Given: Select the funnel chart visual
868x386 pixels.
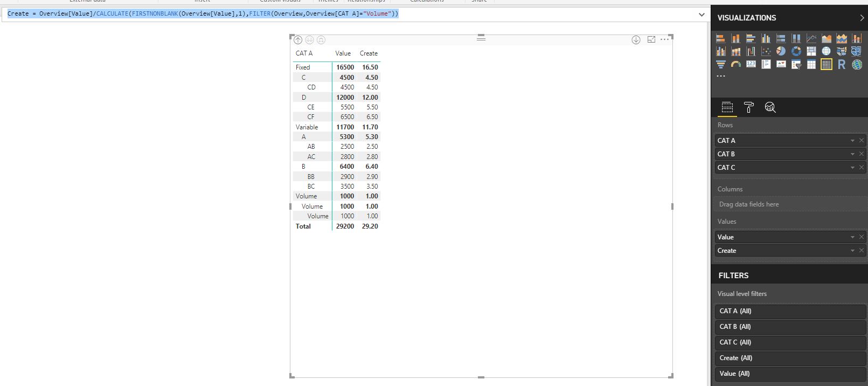Looking at the screenshot, I should (x=721, y=64).
